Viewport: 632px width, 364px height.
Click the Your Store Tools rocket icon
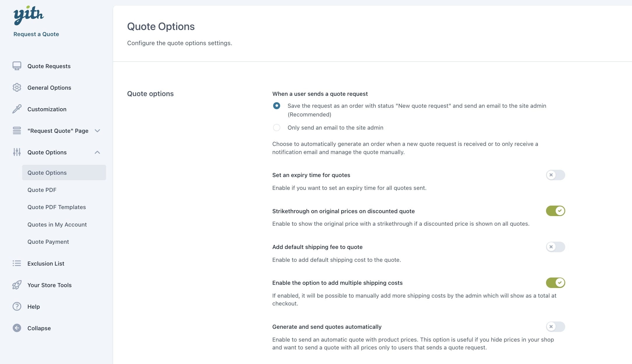click(x=17, y=285)
